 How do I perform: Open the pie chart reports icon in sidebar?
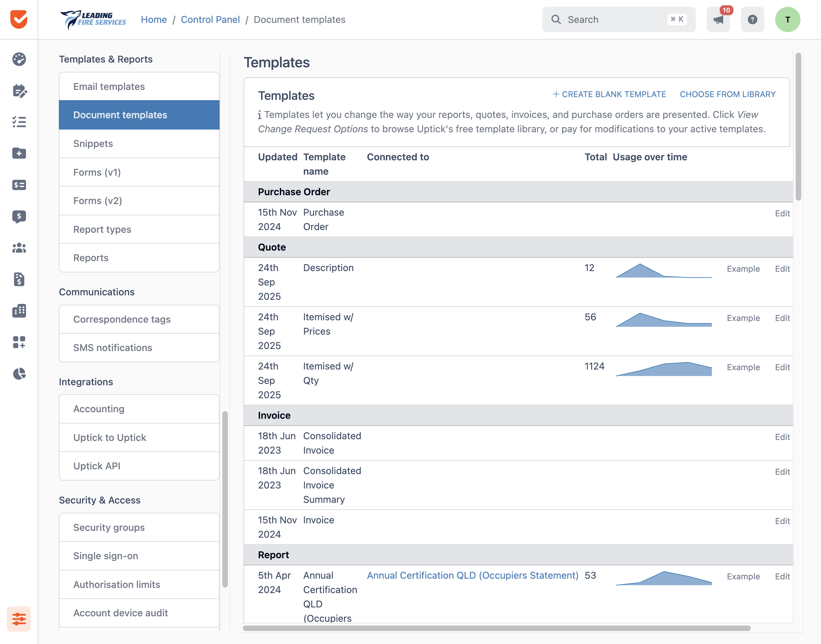[x=19, y=374]
